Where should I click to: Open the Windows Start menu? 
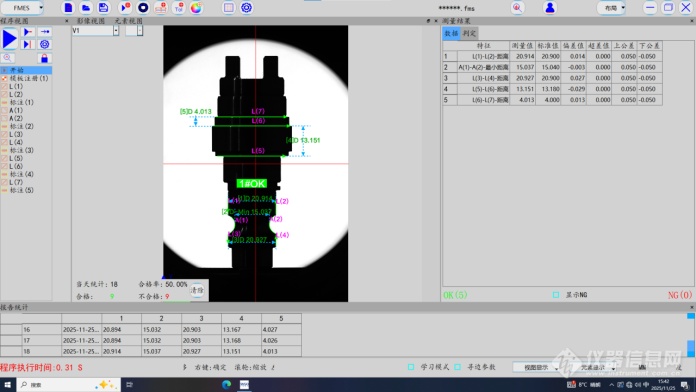click(8, 385)
